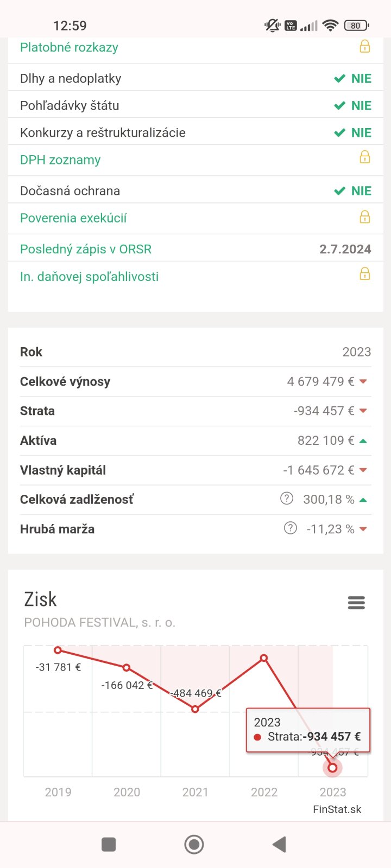Tap the lock icon beside Poverenia exekúcií
This screenshot has height=868, width=391.
pyautogui.click(x=365, y=217)
